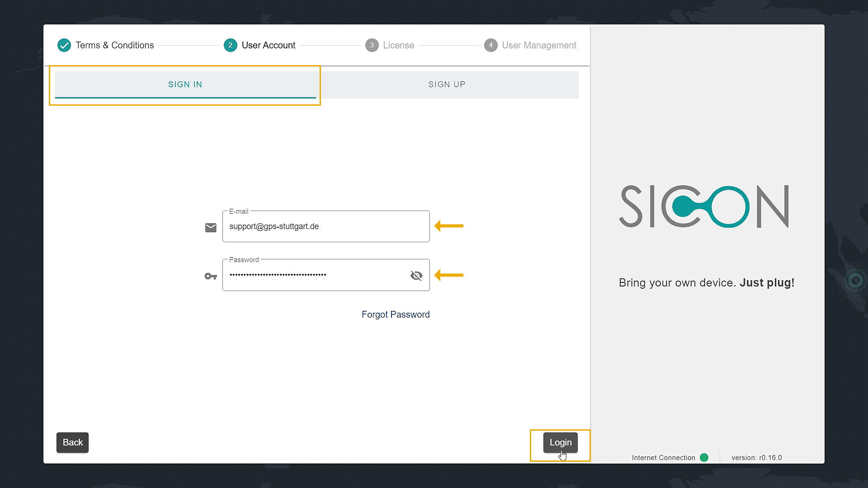This screenshot has height=488, width=868.
Task: Click step 3 License circle
Action: (x=372, y=45)
